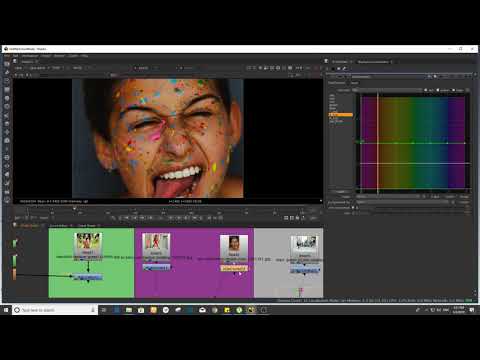Open the Merge nodes menu in left toolbar

pos(7,124)
